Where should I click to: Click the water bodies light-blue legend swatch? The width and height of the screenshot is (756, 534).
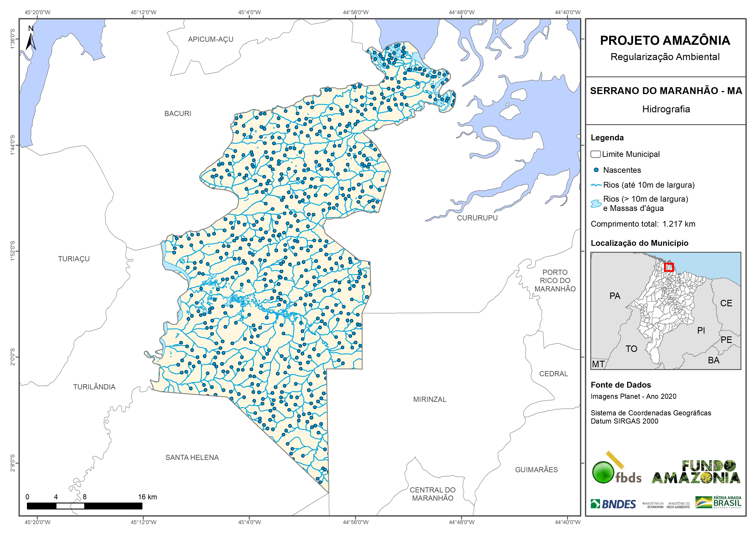(596, 204)
